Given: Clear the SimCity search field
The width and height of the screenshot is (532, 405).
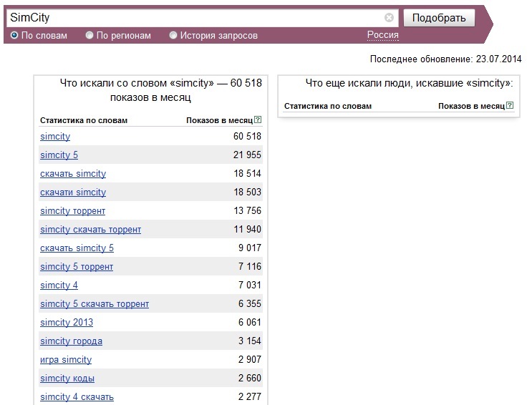Looking at the screenshot, I should tap(389, 17).
